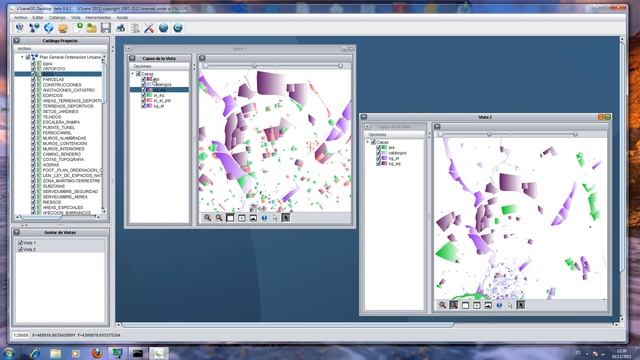Click Archivo button in Catálogo Proyecto panel
Image resolution: width=640 pixels, height=360 pixels.
click(x=24, y=49)
